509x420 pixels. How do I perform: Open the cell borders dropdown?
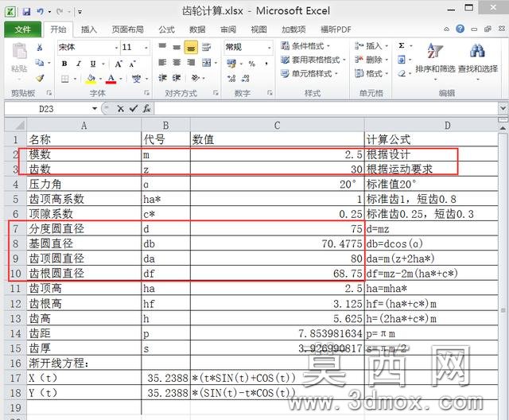75,79
